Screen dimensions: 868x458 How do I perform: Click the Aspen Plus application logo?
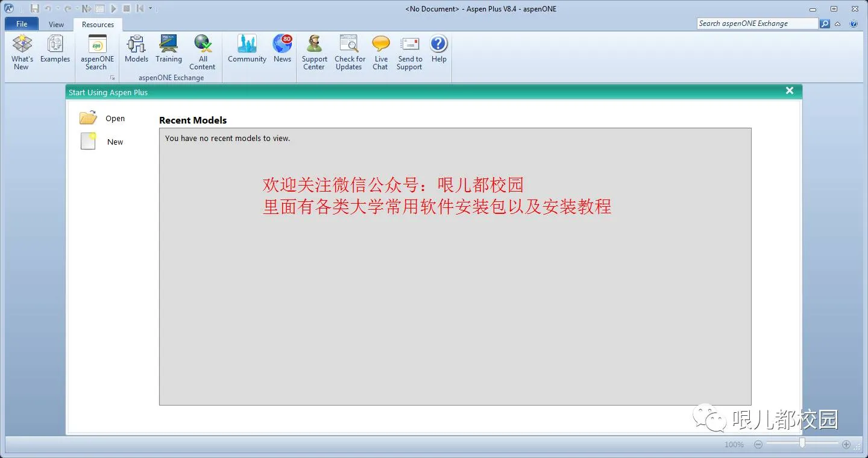click(x=9, y=8)
